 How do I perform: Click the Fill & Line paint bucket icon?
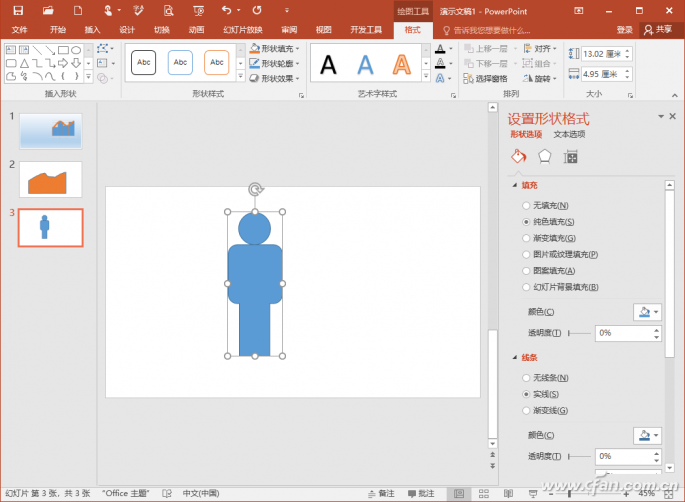(x=518, y=156)
